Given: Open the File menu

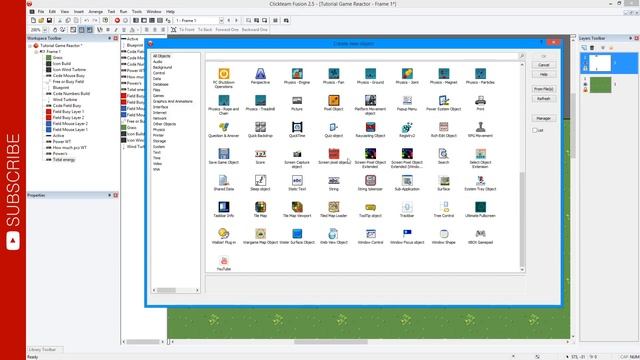Looking at the screenshot, I should (x=41, y=12).
